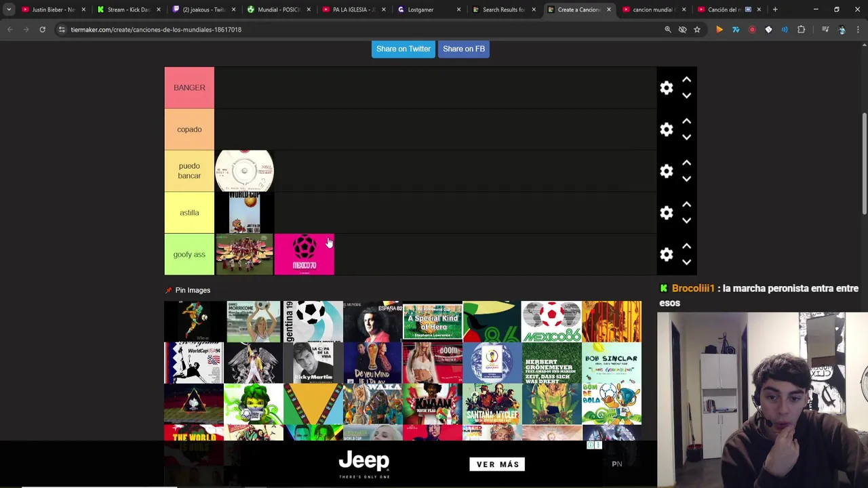The image size is (868, 488).
Task: Move goofy ass tier up
Action: click(686, 247)
